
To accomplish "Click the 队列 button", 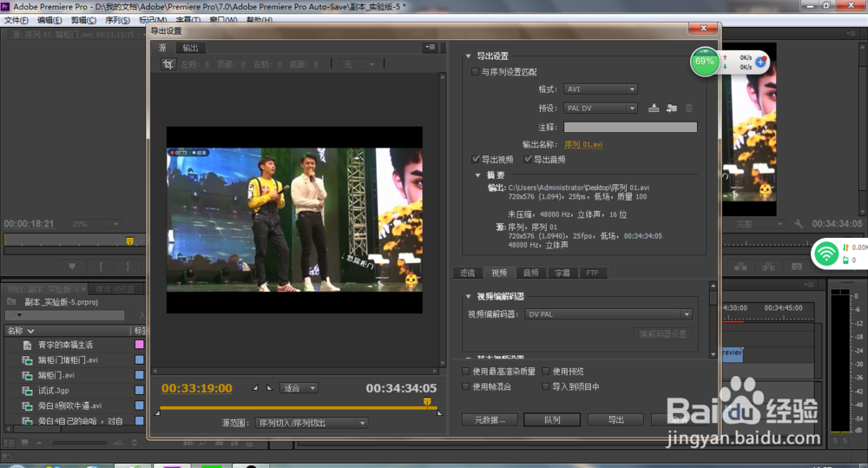I will [552, 420].
